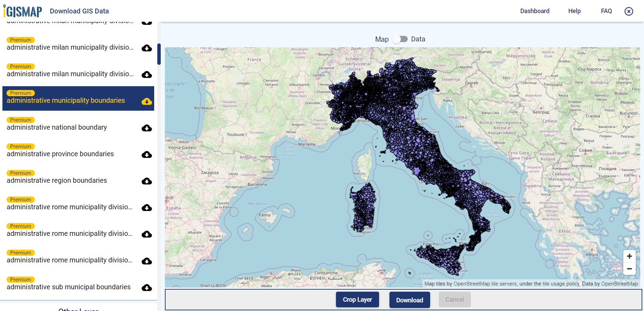644x311 pixels.
Task: Open the tile usage policy link
Action: tap(562, 284)
